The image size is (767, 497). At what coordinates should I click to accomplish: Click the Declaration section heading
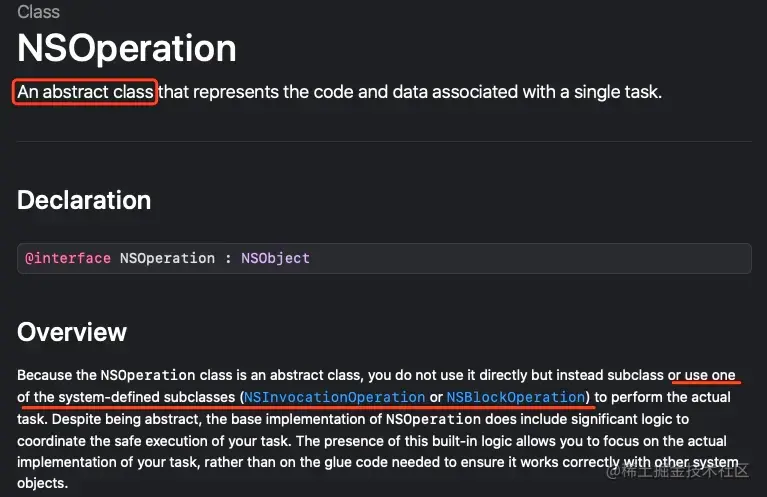coord(84,200)
